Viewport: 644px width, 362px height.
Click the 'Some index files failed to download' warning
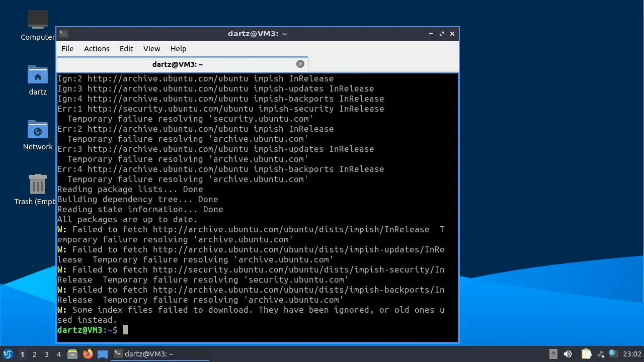tap(251, 315)
